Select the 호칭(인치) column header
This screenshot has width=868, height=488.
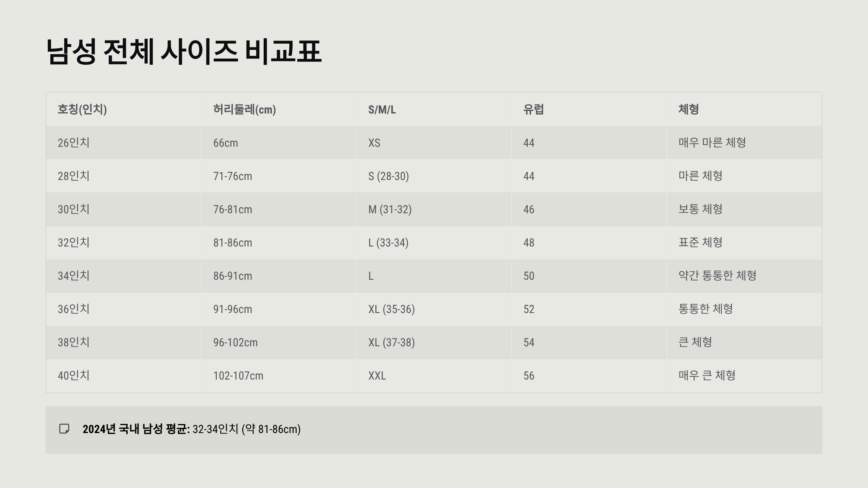82,109
